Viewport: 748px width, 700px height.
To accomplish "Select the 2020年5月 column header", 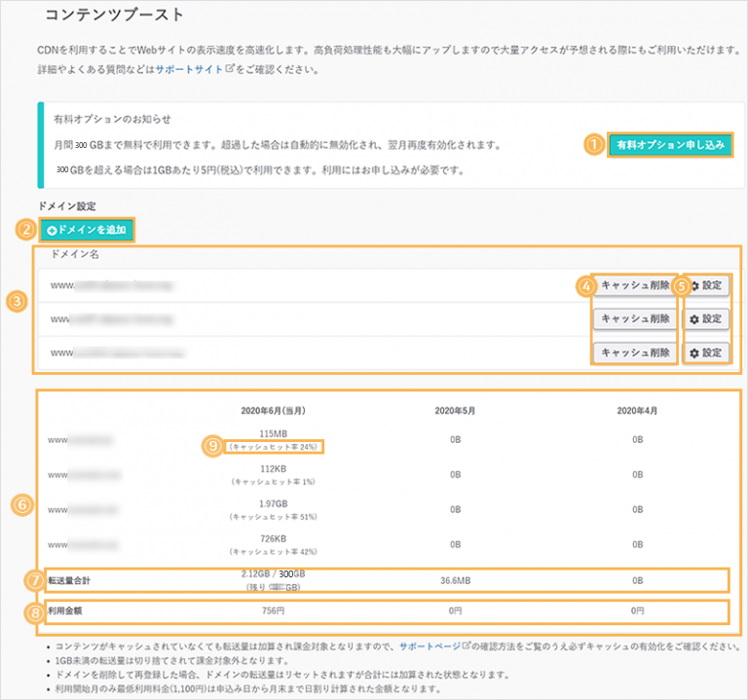I will 455,410.
